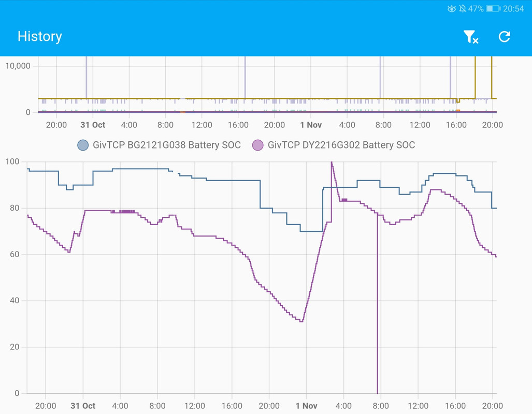Click the 100 axis label on SOC chart
The height and width of the screenshot is (414, 532).
[x=12, y=162]
